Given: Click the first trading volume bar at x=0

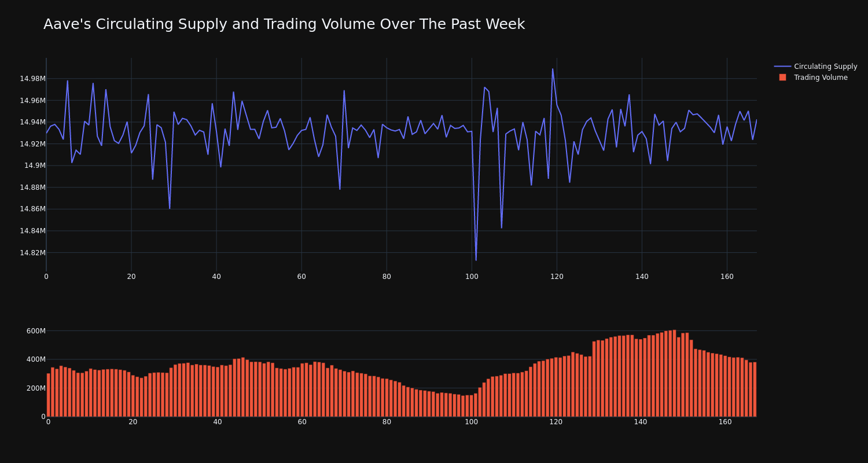Looking at the screenshot, I should pos(48,395).
